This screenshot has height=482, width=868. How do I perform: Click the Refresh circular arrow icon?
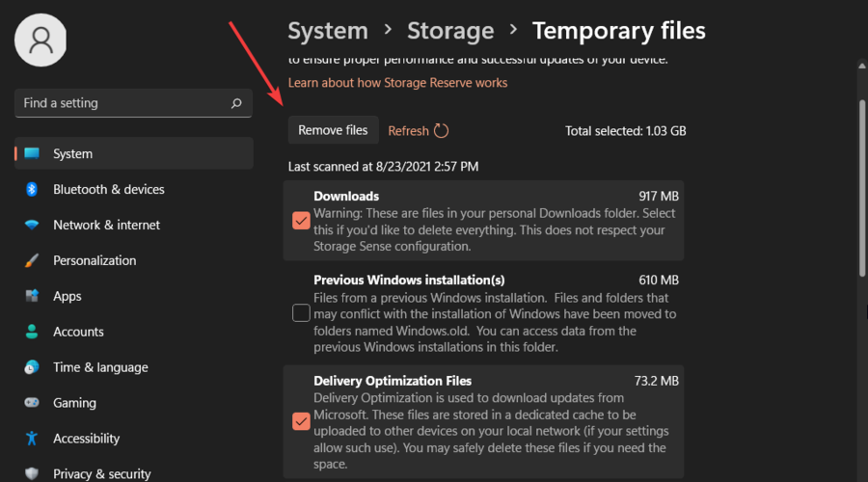442,131
